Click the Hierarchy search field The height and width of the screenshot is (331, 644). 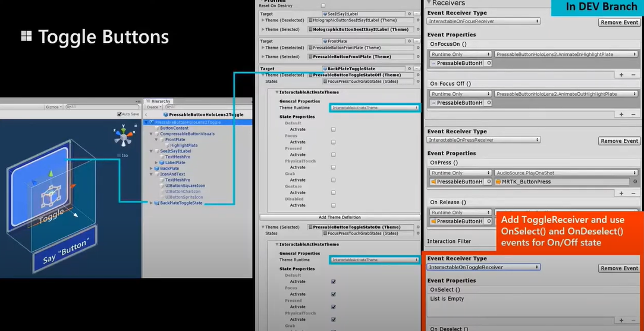pos(208,107)
